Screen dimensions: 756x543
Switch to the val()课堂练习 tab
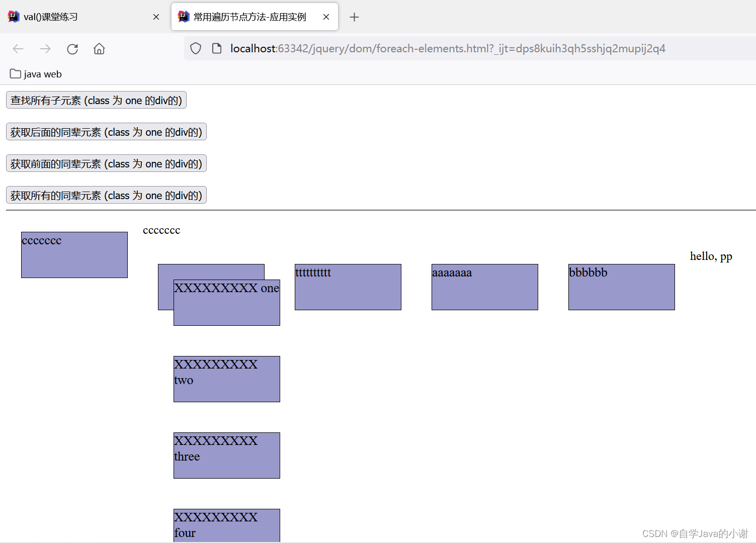[x=84, y=17]
